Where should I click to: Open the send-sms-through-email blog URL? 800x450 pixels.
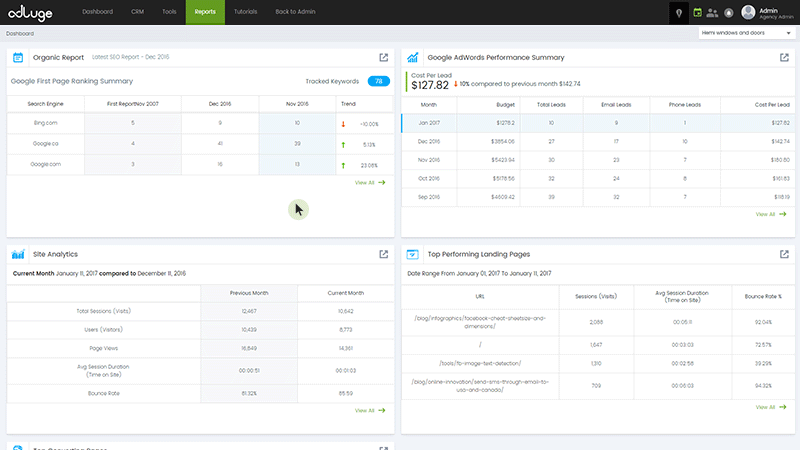tap(480, 386)
